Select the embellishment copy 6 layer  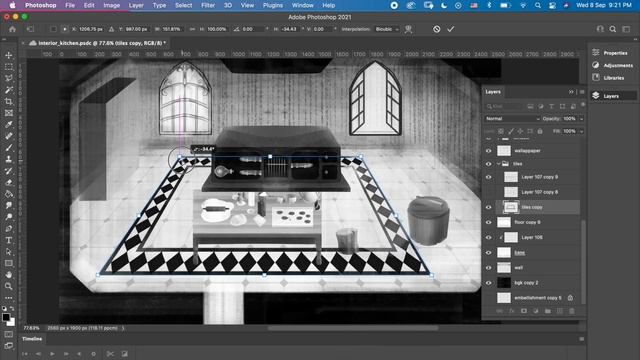tap(537, 298)
